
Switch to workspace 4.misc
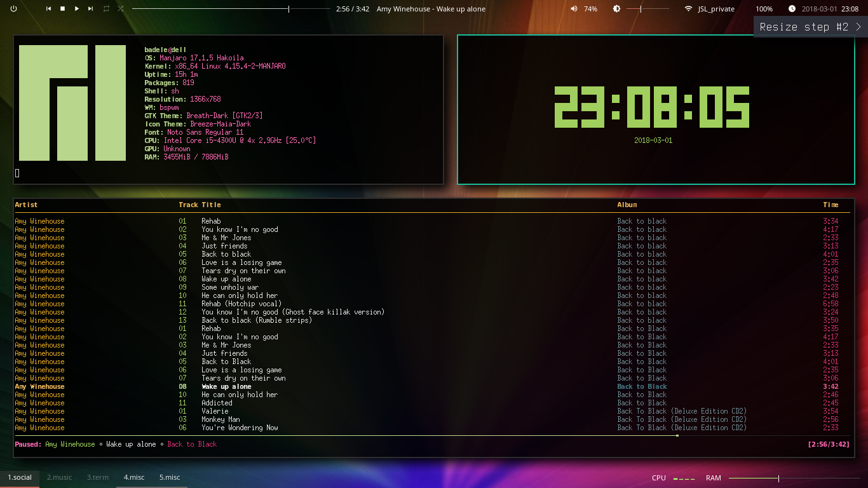click(x=134, y=477)
